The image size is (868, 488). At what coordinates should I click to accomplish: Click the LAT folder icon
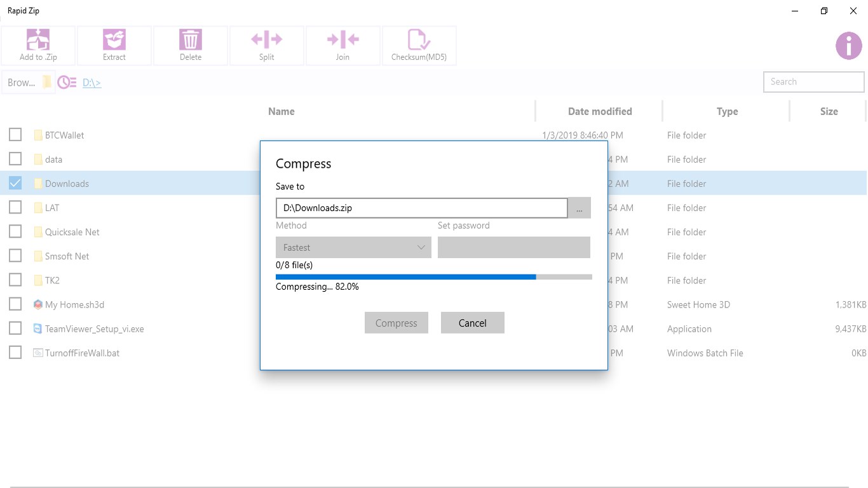point(38,208)
